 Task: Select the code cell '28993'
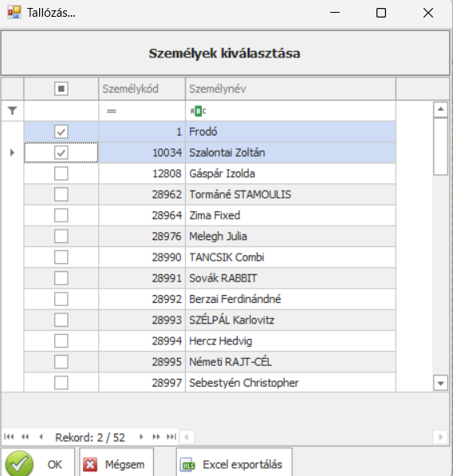(x=142, y=321)
